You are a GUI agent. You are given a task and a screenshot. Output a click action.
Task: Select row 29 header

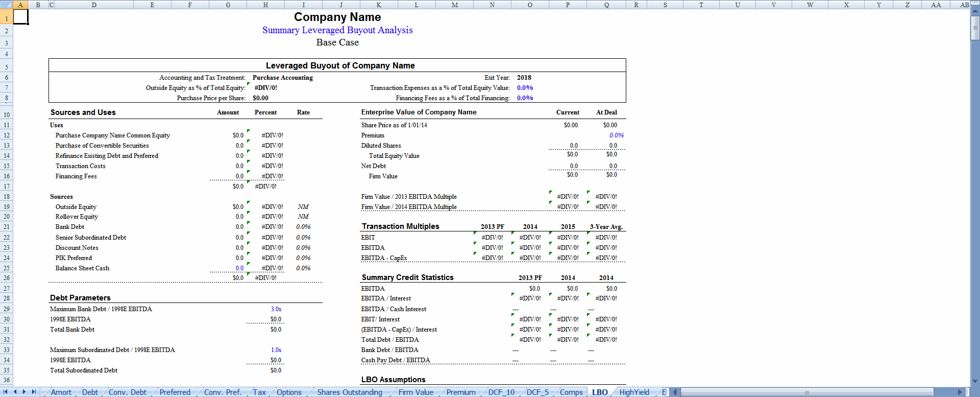(x=6, y=309)
